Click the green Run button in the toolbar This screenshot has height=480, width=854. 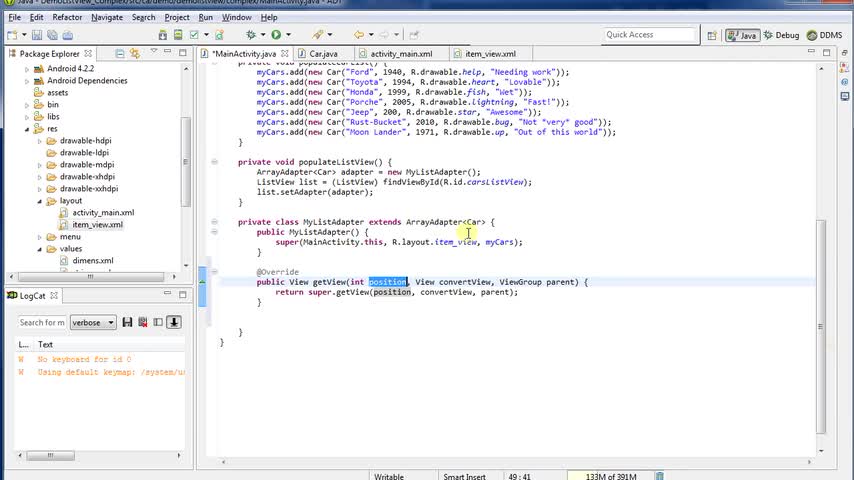tap(275, 35)
